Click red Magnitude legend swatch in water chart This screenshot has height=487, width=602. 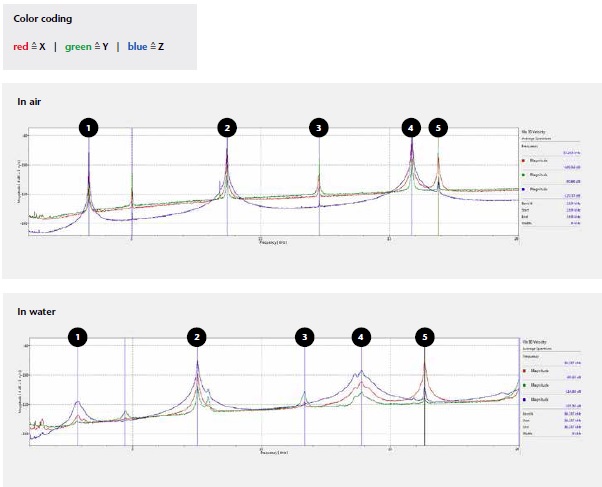[x=524, y=370]
